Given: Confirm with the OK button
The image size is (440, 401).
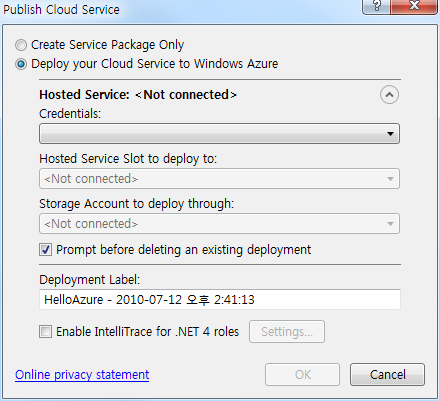Looking at the screenshot, I should (303, 375).
